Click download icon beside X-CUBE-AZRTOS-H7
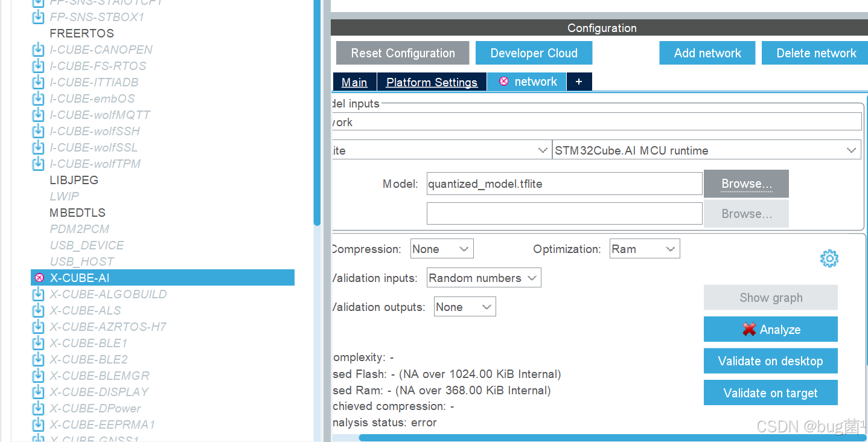Image resolution: width=868 pixels, height=442 pixels. pyautogui.click(x=38, y=327)
